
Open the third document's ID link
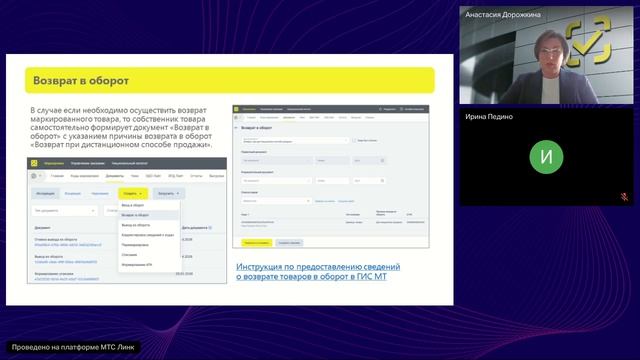pyautogui.click(x=67, y=279)
